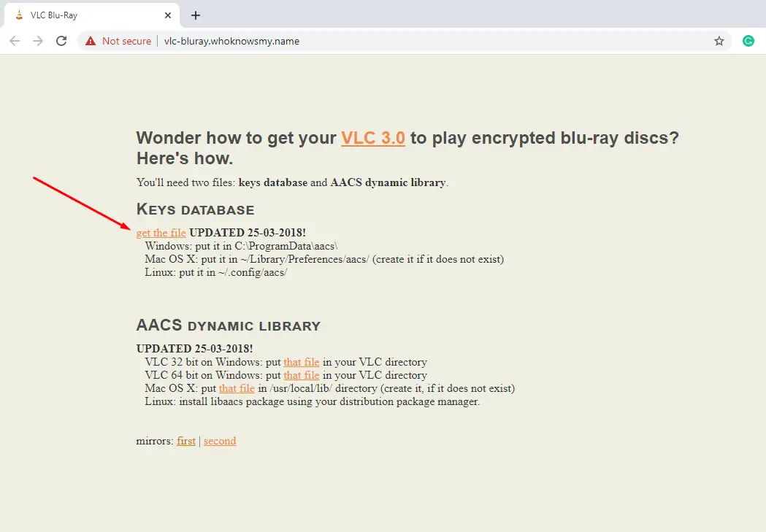Open the VLC 3.0 heading link
This screenshot has height=532, width=766.
[373, 138]
